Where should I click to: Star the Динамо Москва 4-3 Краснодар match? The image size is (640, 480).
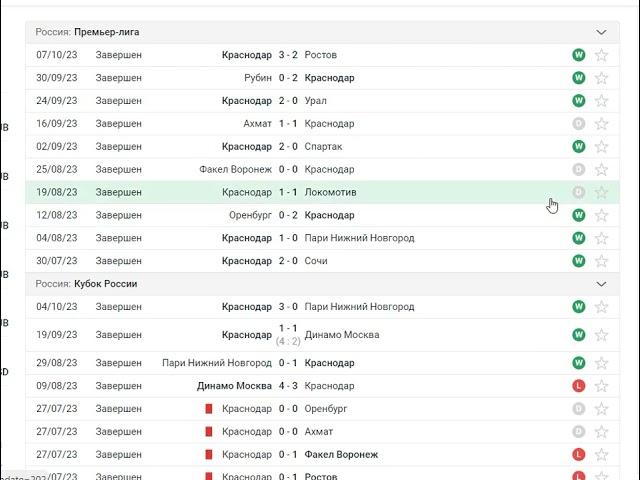[601, 386]
